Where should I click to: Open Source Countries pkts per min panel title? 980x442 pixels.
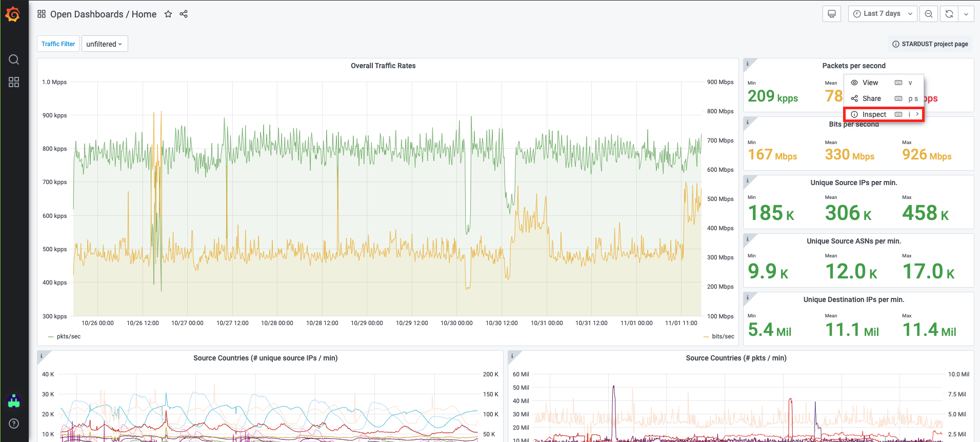click(x=736, y=358)
